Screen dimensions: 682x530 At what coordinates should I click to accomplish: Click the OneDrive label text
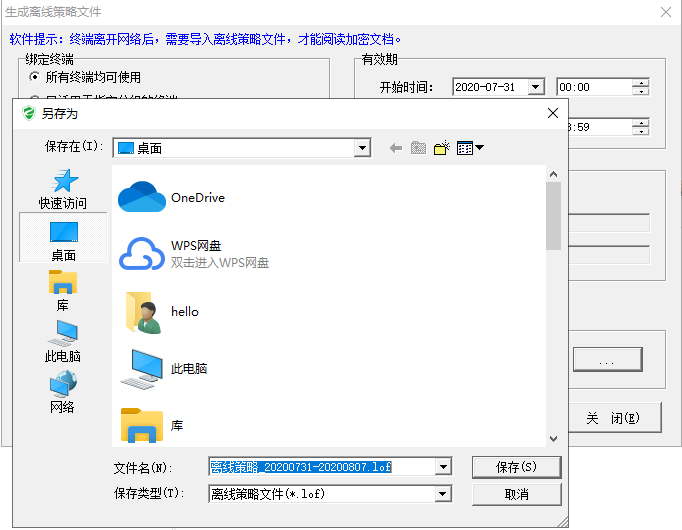pos(198,198)
